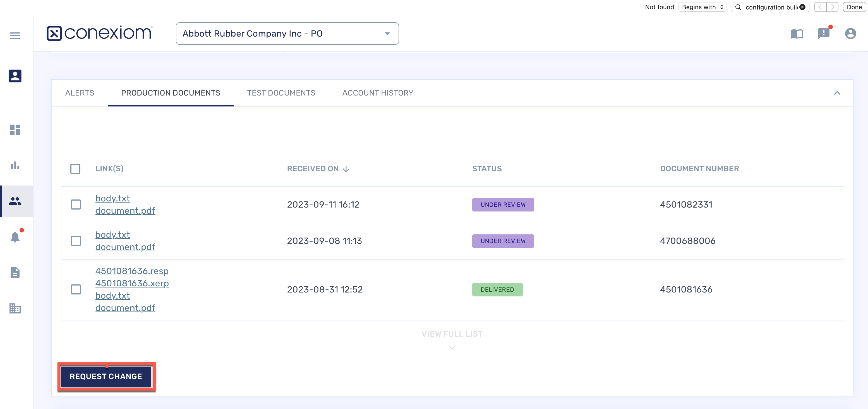
Task: Click the Request Change button
Action: [x=106, y=376]
